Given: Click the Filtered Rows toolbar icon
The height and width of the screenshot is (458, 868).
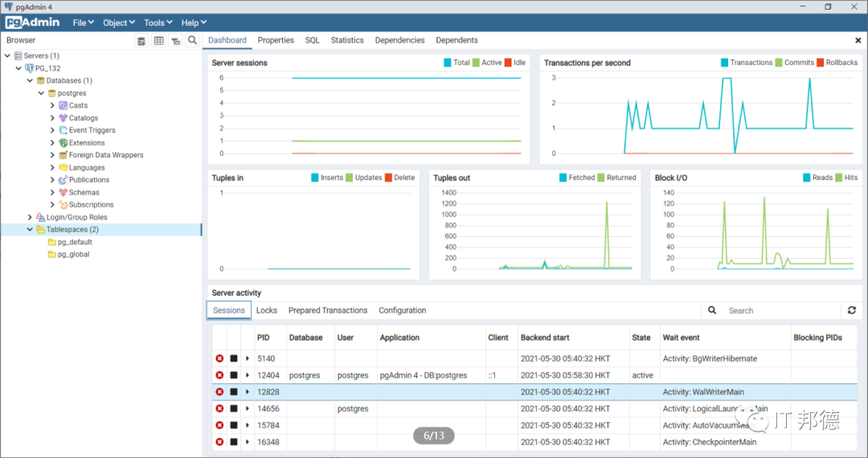Looking at the screenshot, I should (x=175, y=41).
